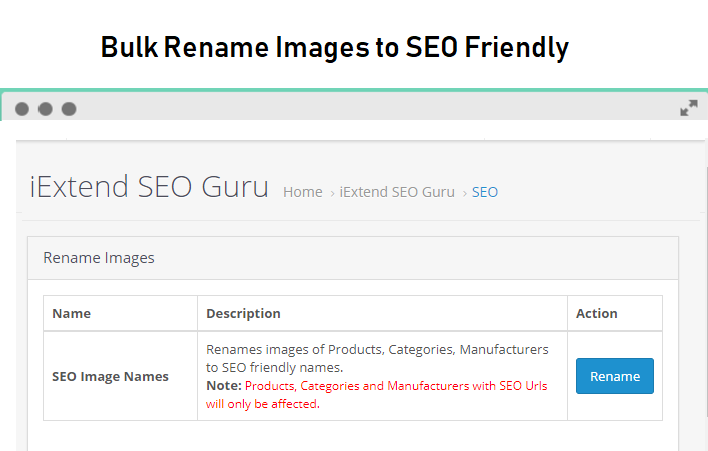Click the middle gray window dot
Screen dimensions: 708x451
(x=45, y=109)
